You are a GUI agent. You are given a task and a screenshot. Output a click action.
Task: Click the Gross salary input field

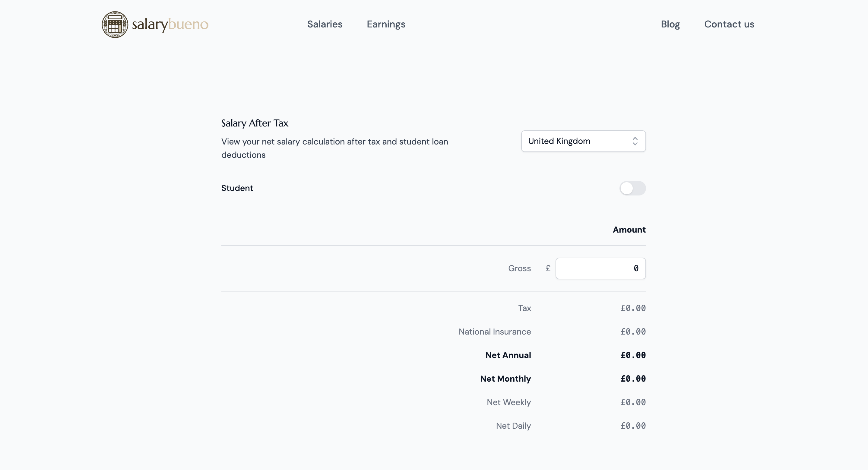point(600,268)
